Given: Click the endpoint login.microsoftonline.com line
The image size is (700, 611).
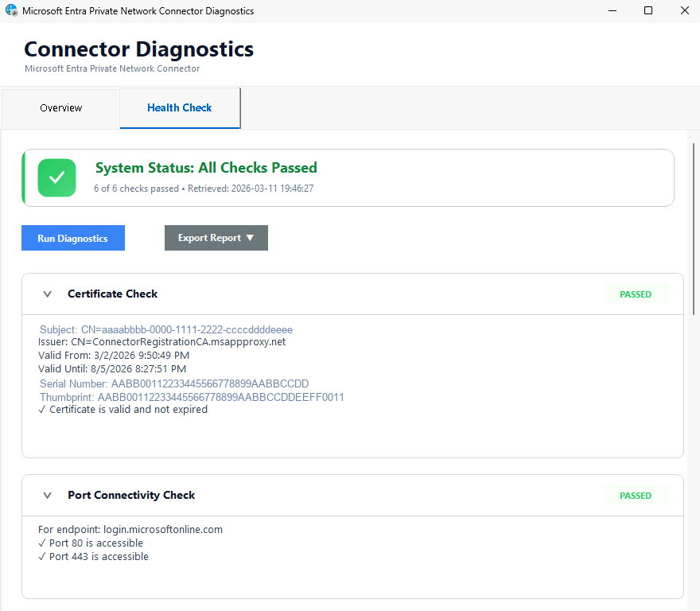Looking at the screenshot, I should click(x=130, y=530).
